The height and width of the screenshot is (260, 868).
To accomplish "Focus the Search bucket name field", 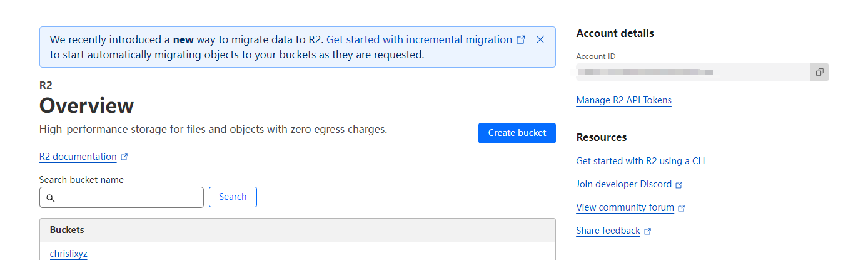I will [128, 197].
